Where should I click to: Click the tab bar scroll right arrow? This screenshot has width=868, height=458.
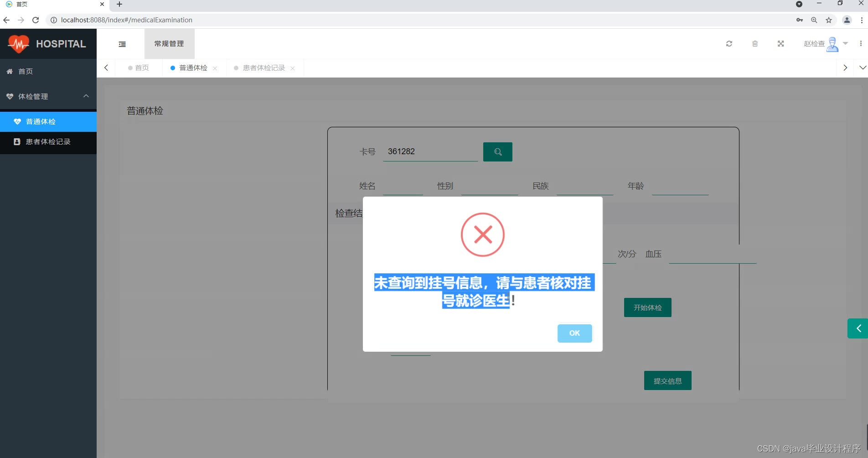click(845, 68)
